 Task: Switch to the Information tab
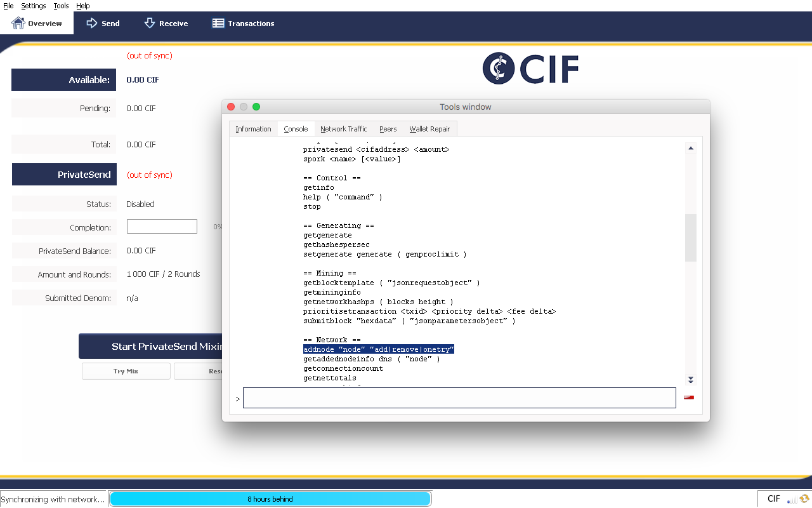click(x=253, y=129)
